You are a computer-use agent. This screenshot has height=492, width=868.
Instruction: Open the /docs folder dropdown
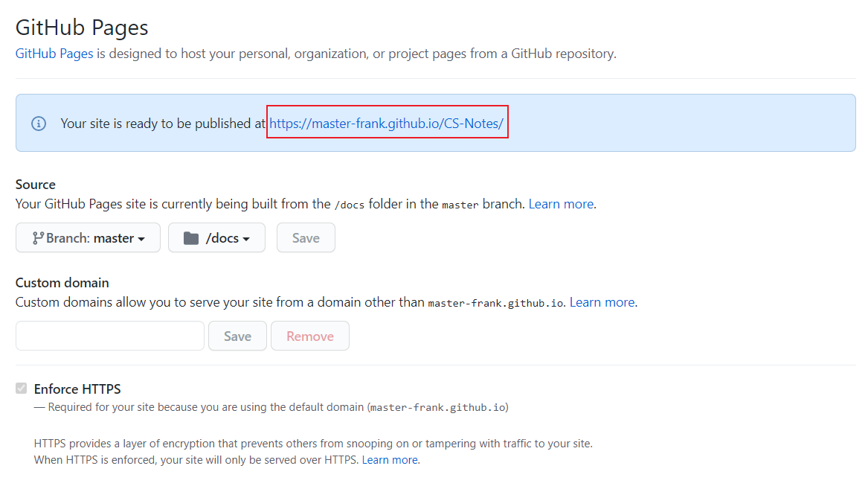pos(216,237)
